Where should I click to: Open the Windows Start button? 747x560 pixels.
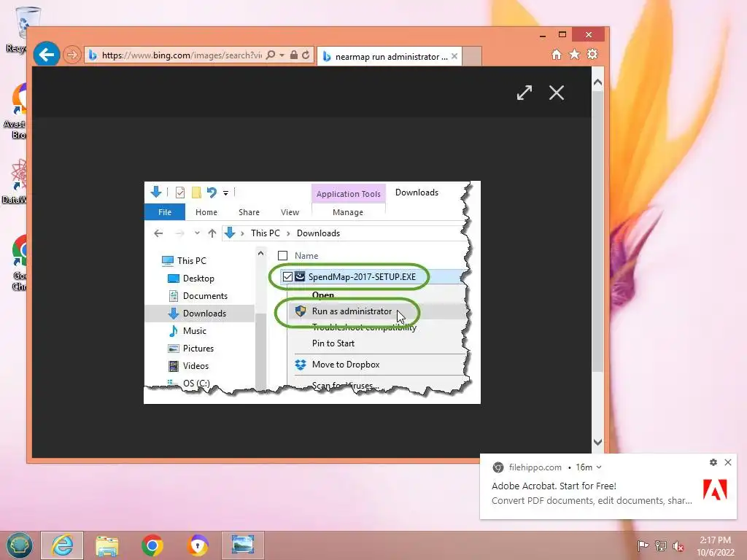19,545
